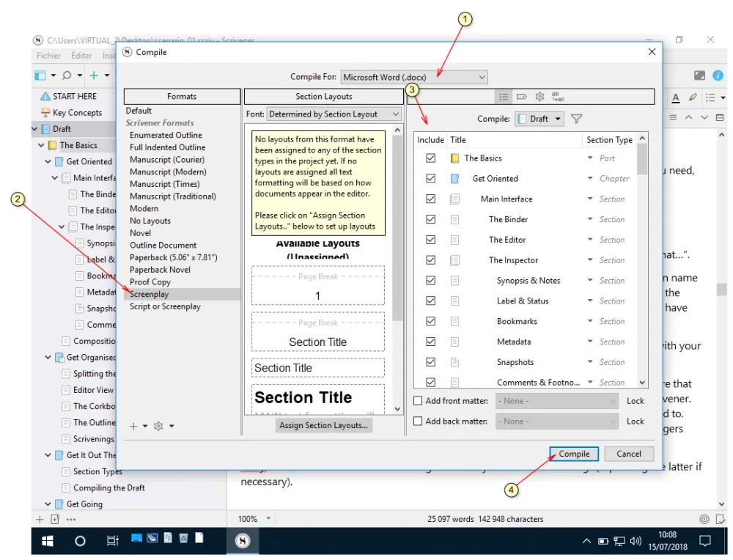Enable Add back matter checkbox
Viewport: 733px width, 560px height.
coord(418,421)
